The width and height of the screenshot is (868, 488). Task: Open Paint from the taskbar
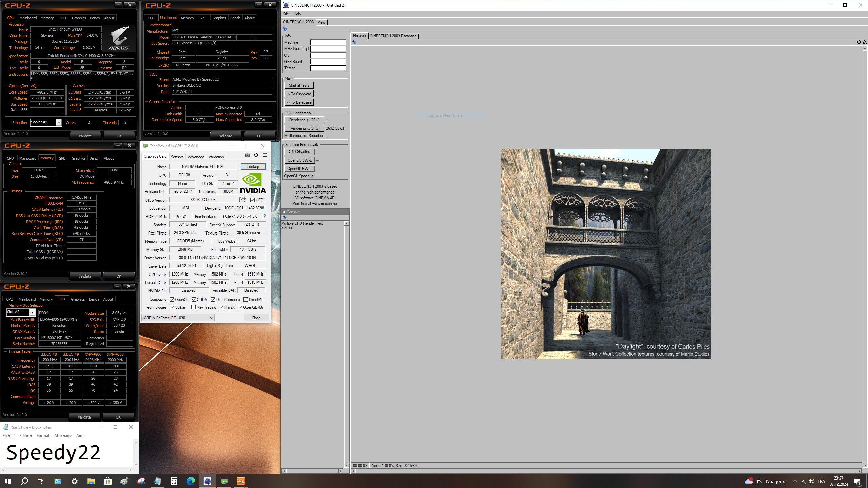pyautogui.click(x=124, y=481)
